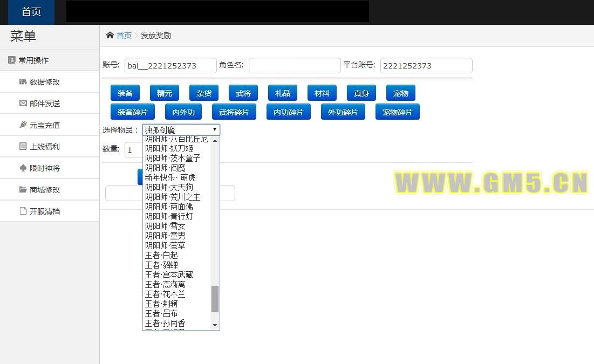Choose 王者·貂蝉 in the dropdown list
594x364 pixels.
(x=161, y=265)
